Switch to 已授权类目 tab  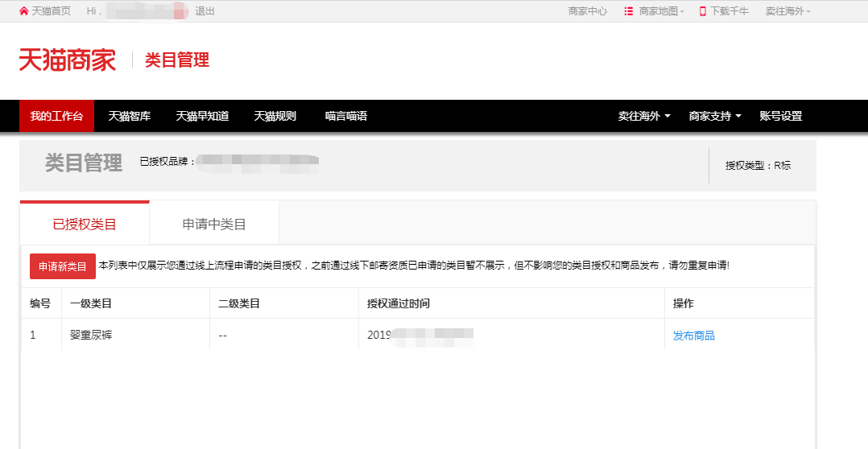[x=85, y=224]
